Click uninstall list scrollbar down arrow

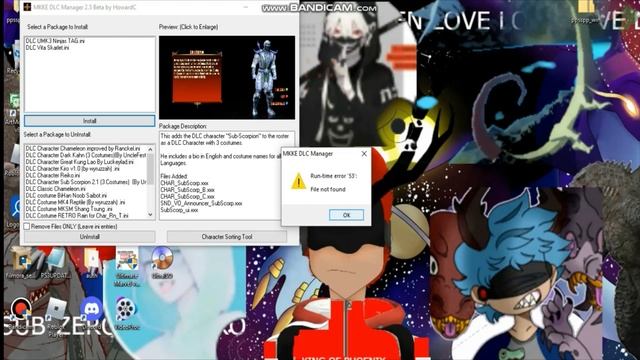coord(150,214)
